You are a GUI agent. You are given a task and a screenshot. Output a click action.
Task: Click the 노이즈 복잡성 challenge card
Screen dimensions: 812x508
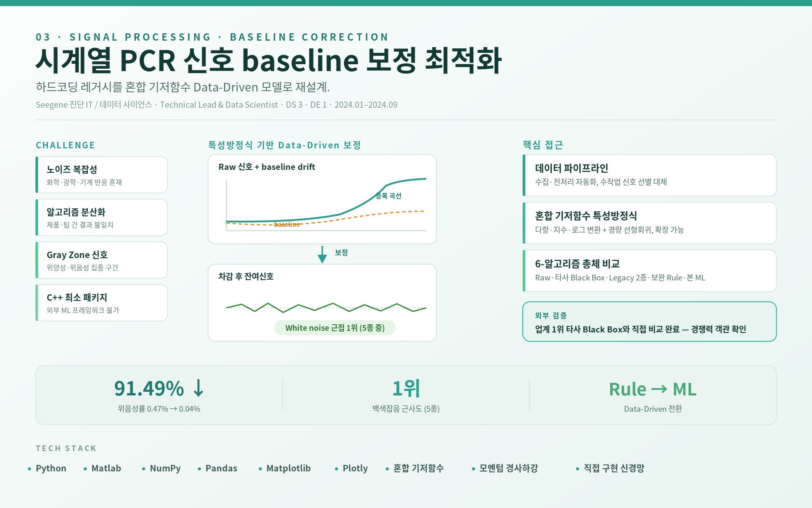coord(101,175)
